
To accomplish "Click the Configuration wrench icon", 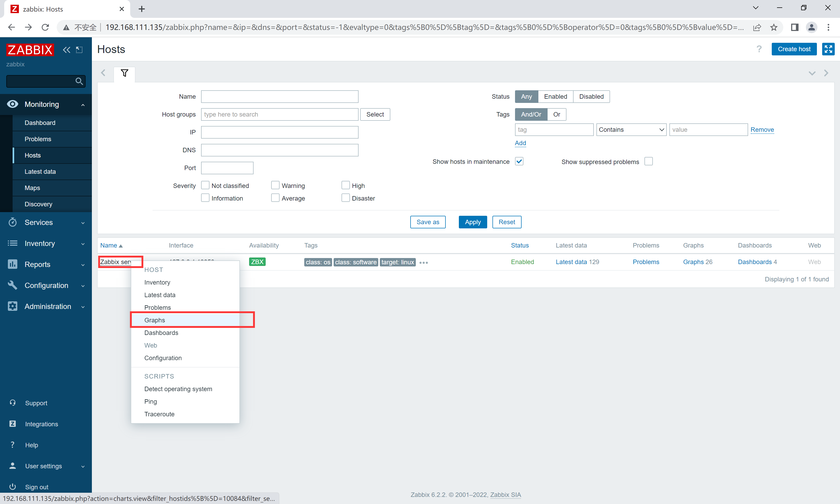I will pyautogui.click(x=13, y=285).
